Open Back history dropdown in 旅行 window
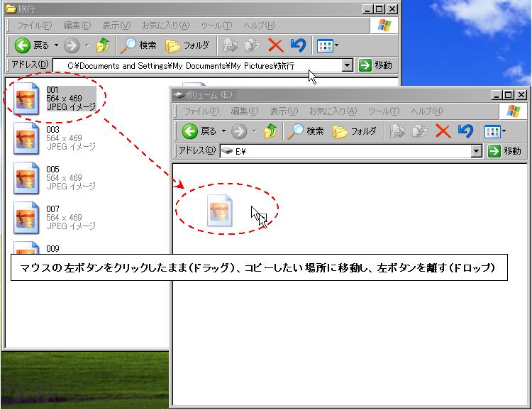Screen dimensions: 532x410 (56, 45)
